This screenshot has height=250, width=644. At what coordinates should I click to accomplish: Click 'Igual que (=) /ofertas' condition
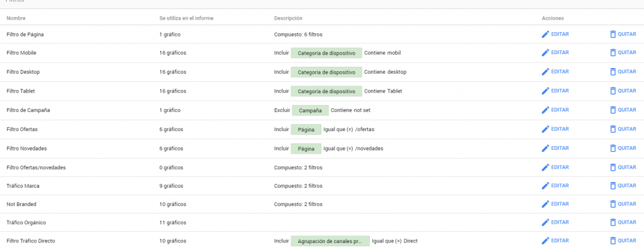(348, 129)
